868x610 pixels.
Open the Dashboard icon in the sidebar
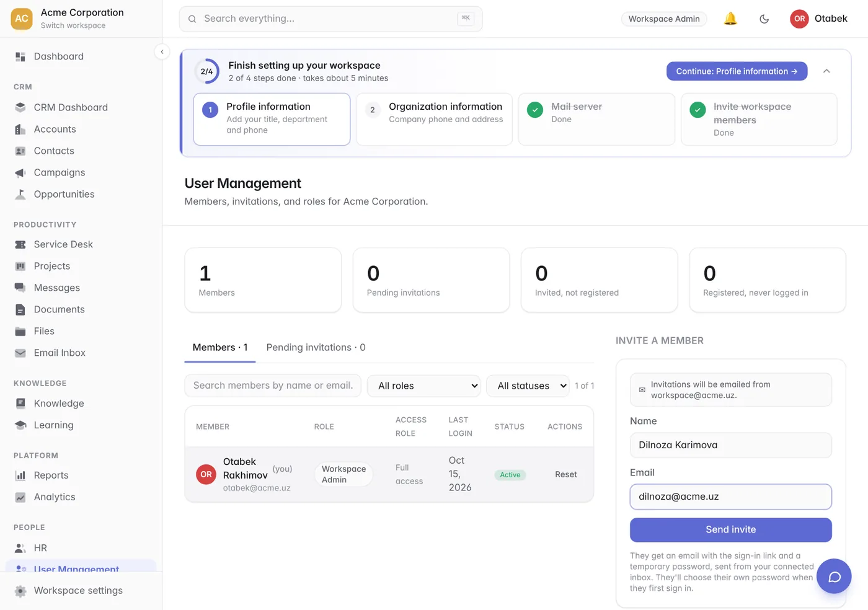(20, 56)
